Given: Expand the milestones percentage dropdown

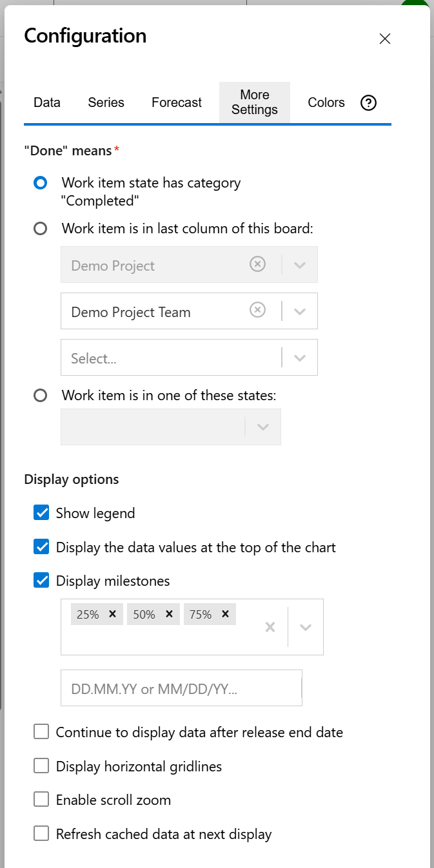Looking at the screenshot, I should tap(304, 626).
